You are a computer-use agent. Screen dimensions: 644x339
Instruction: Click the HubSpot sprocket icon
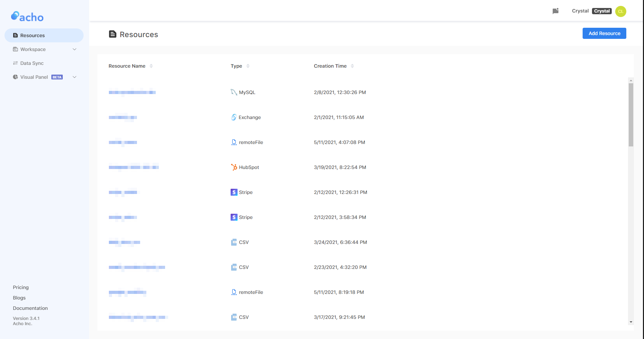point(234,167)
